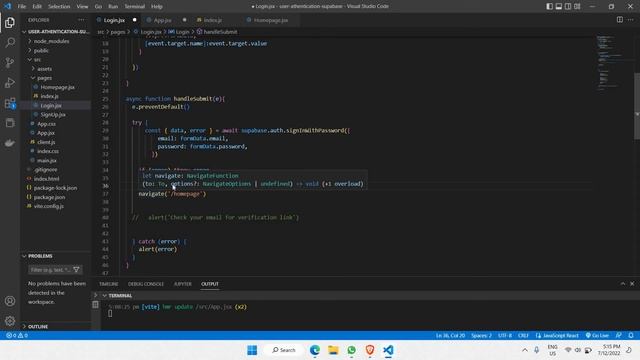Click the Visual Studio Code taskbar icon

point(388,350)
